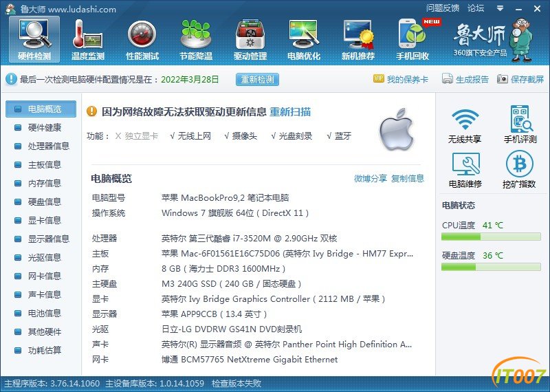Click 保存截屏 link text

[x=527, y=79]
